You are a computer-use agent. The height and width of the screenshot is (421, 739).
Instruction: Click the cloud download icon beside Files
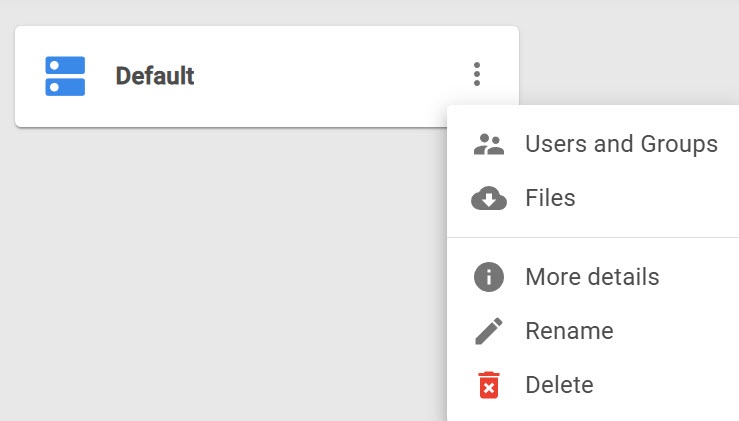point(489,199)
